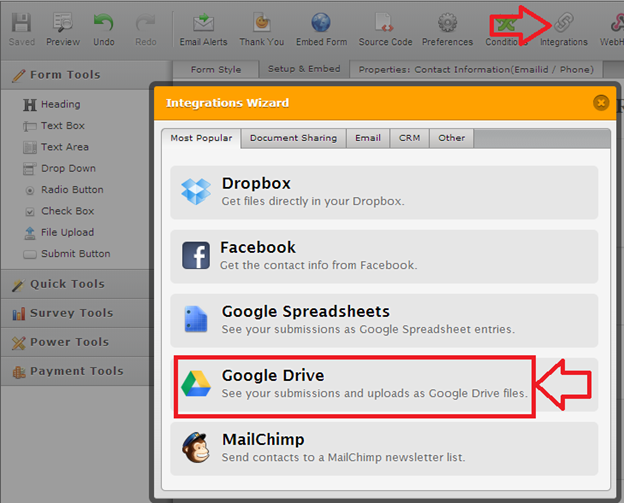Expand the Quick Tools section

point(77,284)
